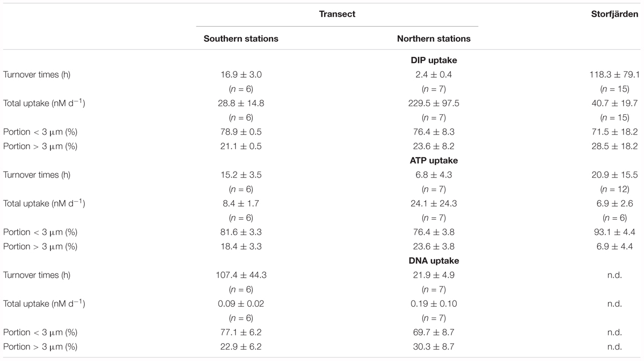The height and width of the screenshot is (361, 644).
Task: Select the Northern stations column header
Action: (434, 39)
